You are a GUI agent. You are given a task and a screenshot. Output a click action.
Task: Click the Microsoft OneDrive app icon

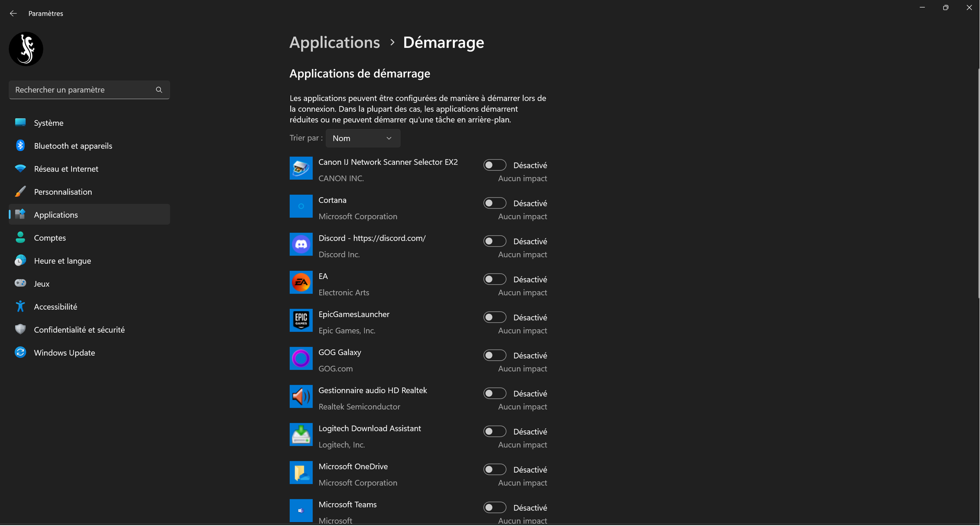click(301, 473)
